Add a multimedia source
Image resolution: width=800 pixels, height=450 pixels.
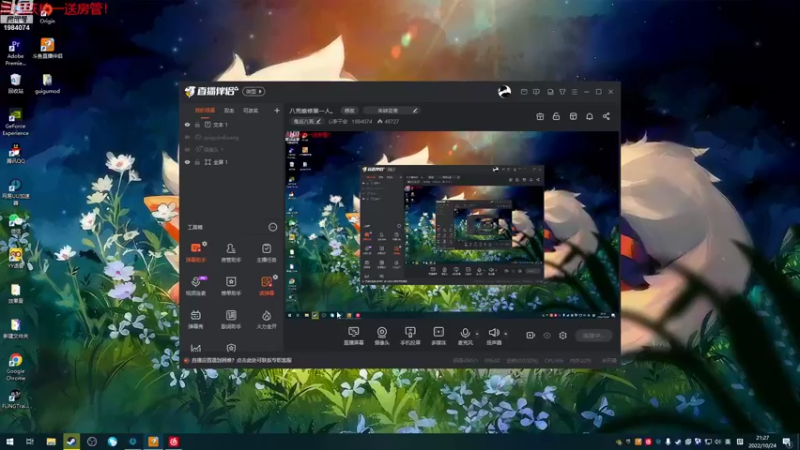click(438, 336)
